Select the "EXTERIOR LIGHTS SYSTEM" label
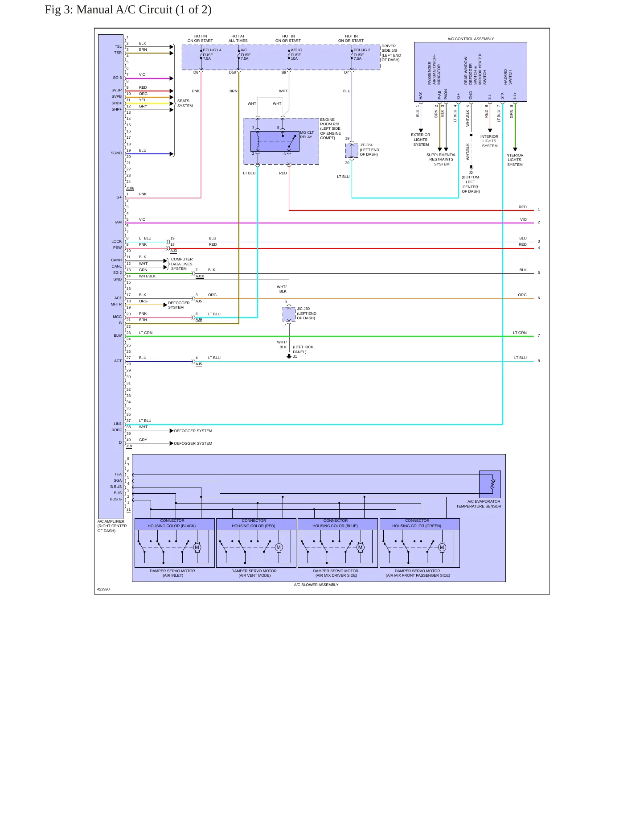 [x=421, y=140]
